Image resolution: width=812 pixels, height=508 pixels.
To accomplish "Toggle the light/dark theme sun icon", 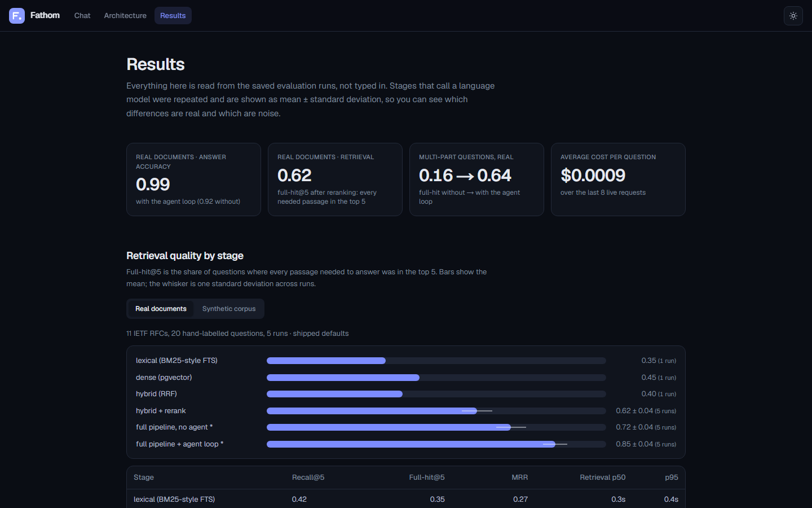I will click(793, 16).
